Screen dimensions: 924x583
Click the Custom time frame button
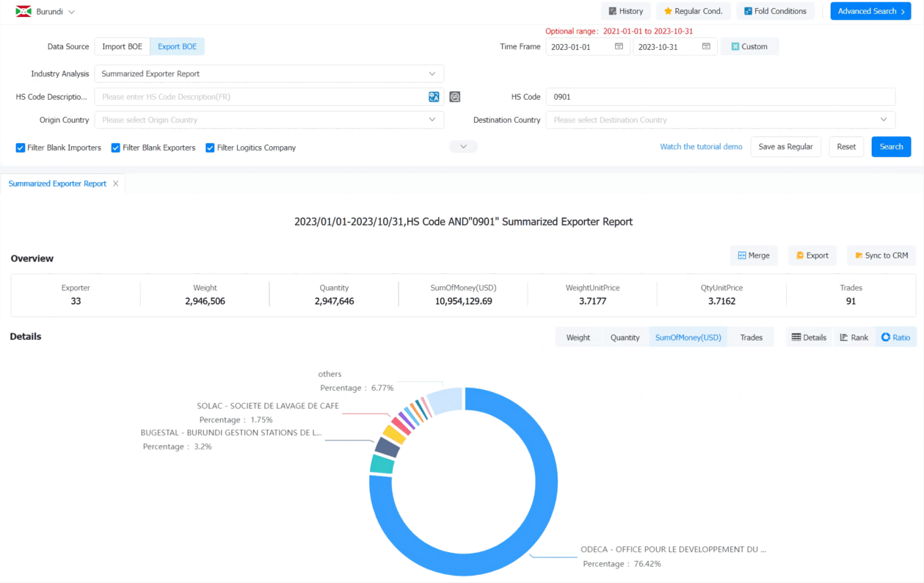coord(749,46)
